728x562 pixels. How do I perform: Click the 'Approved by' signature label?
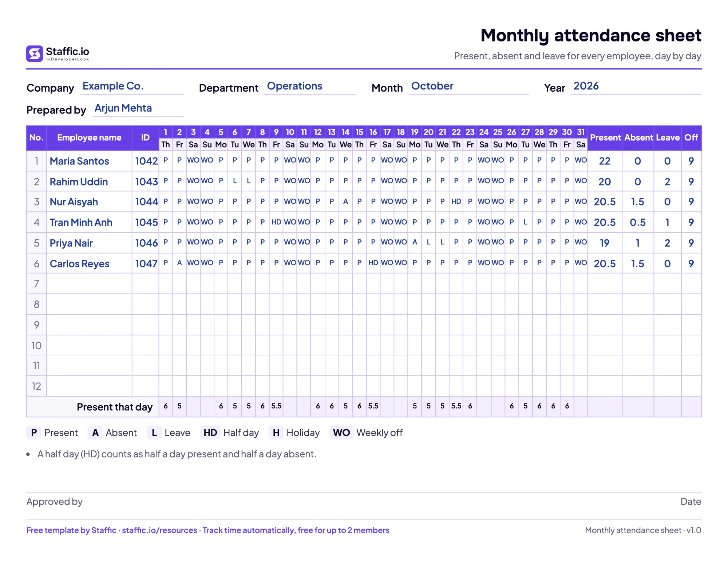[55, 502]
